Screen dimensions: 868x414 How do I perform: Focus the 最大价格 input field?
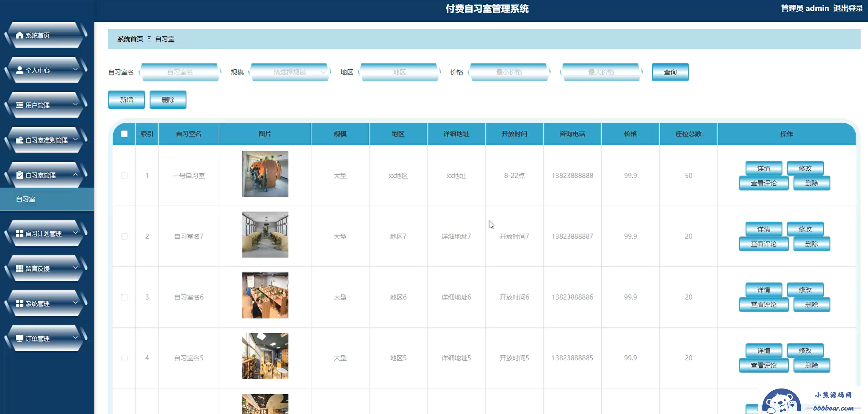point(601,72)
